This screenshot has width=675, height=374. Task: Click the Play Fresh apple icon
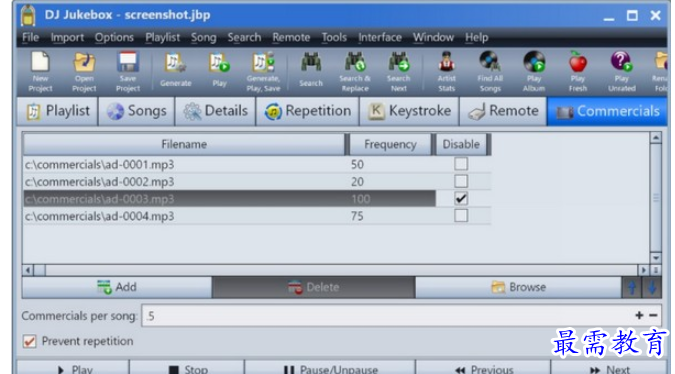pyautogui.click(x=578, y=71)
